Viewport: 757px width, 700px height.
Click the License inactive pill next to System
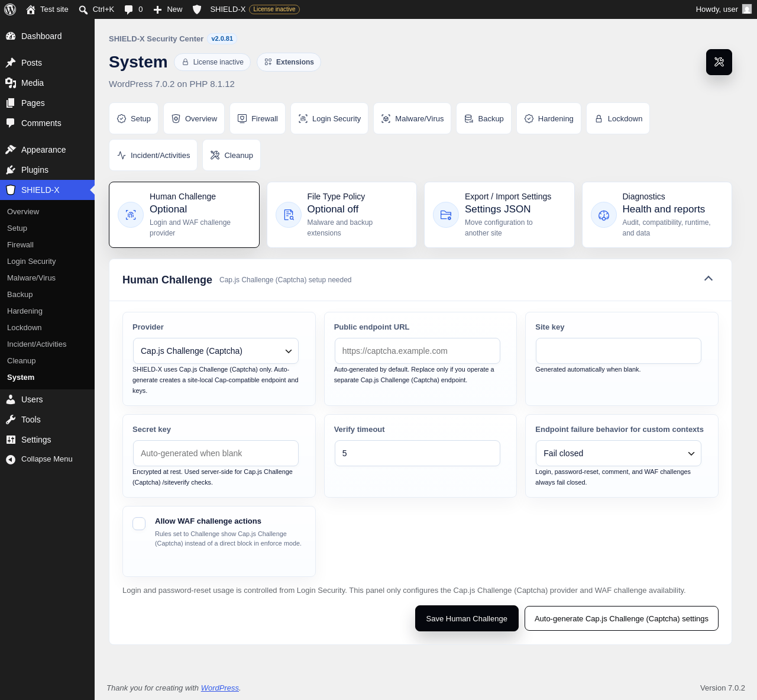click(212, 62)
